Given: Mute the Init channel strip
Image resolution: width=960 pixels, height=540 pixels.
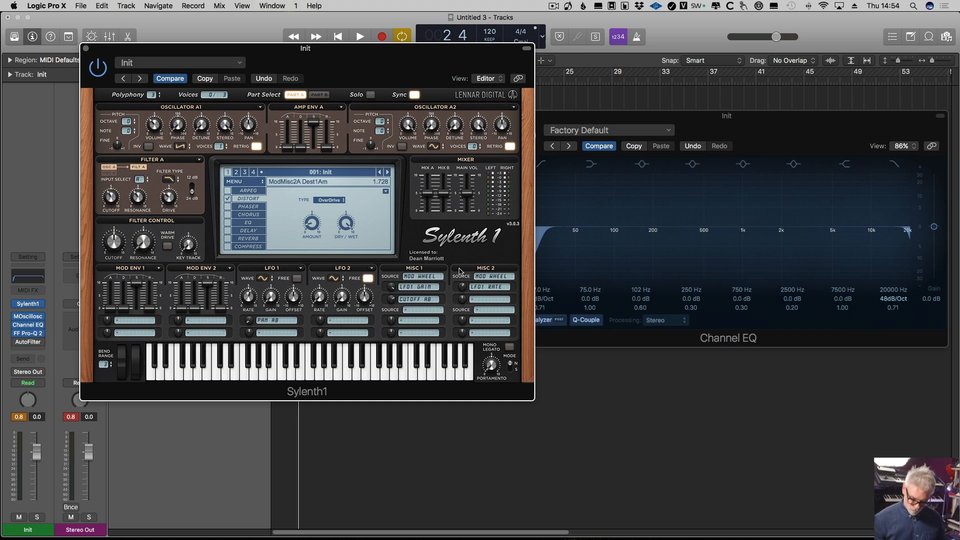Looking at the screenshot, I should coord(19,517).
